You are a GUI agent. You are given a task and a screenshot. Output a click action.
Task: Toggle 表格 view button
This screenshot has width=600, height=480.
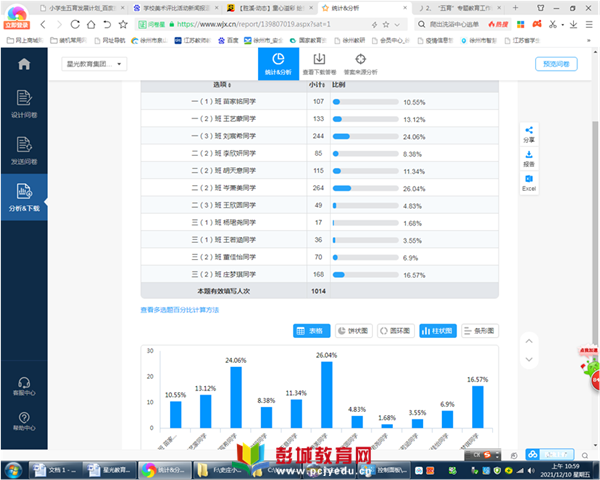(x=311, y=331)
